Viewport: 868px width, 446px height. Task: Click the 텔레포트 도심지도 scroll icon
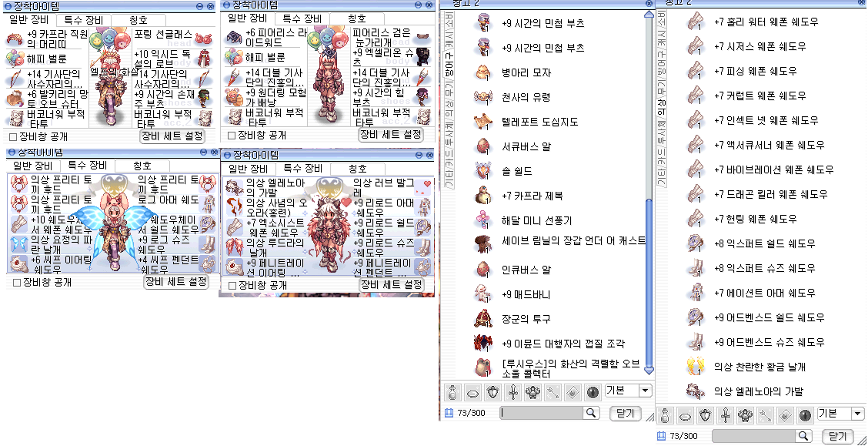483,122
